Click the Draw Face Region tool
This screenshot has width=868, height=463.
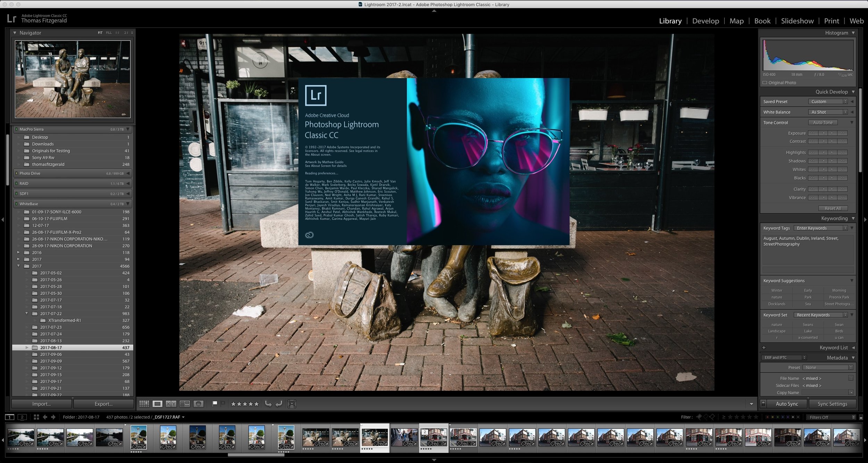(x=292, y=404)
